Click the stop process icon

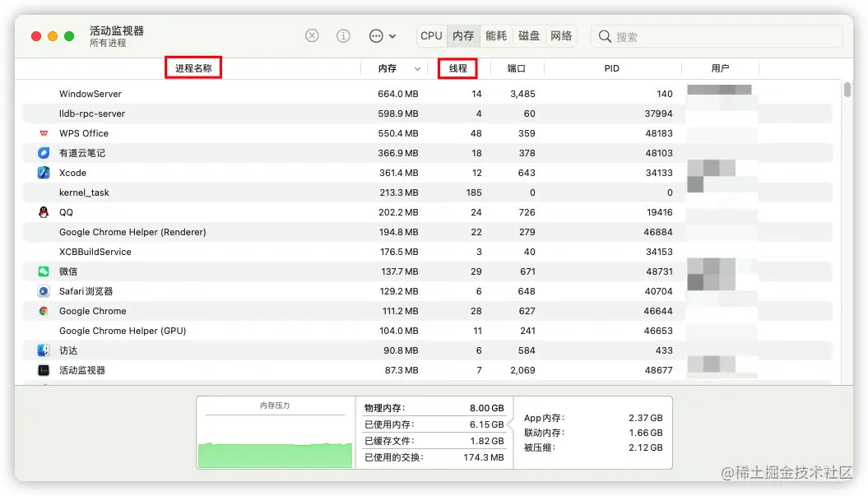[x=312, y=36]
